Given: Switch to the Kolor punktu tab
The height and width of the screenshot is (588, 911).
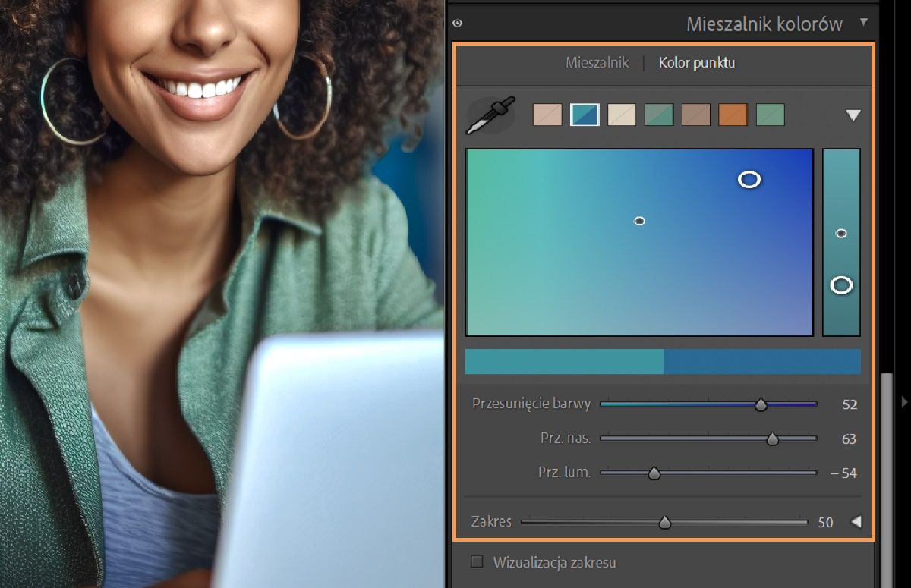Looking at the screenshot, I should click(697, 63).
